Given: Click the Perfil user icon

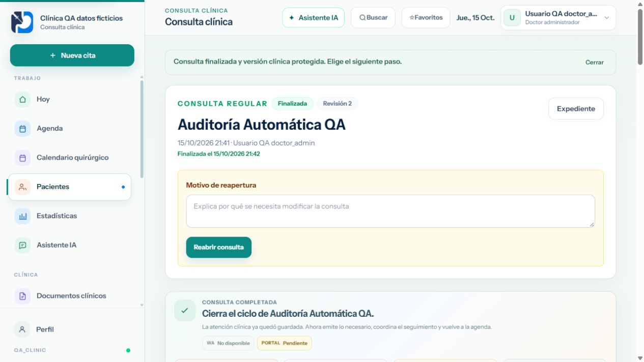Looking at the screenshot, I should coord(22,329).
